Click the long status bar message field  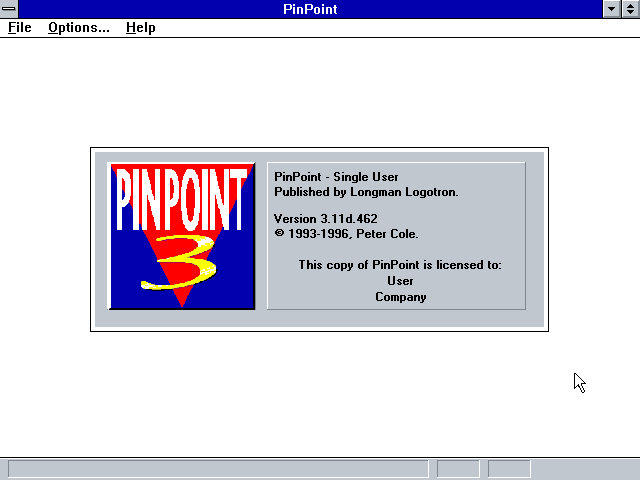coord(218,469)
